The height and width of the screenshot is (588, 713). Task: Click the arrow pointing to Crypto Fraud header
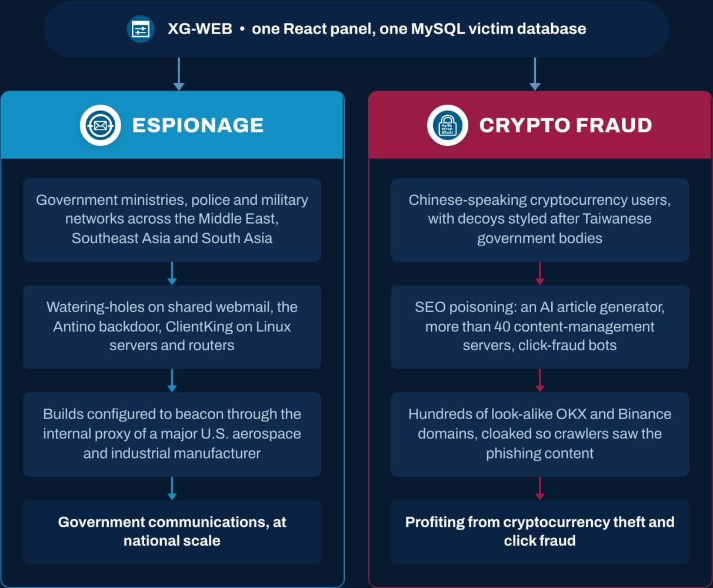pos(535,74)
